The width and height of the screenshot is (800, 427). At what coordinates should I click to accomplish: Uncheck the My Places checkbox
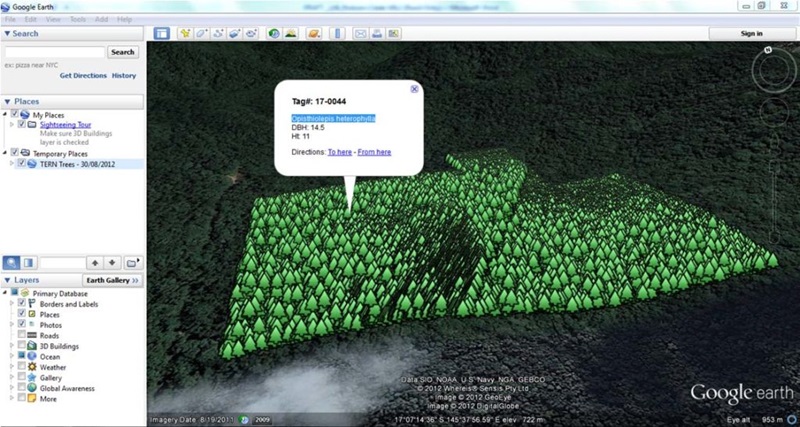(14, 114)
